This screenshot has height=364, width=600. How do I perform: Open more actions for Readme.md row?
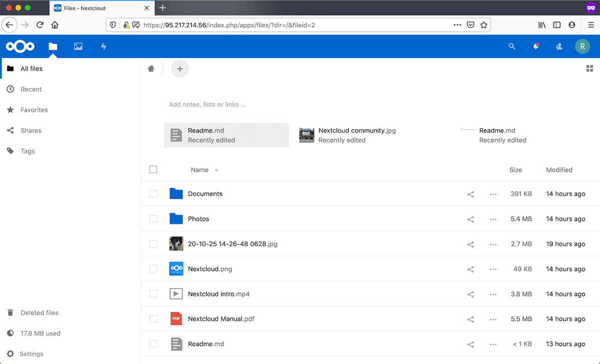tap(493, 344)
